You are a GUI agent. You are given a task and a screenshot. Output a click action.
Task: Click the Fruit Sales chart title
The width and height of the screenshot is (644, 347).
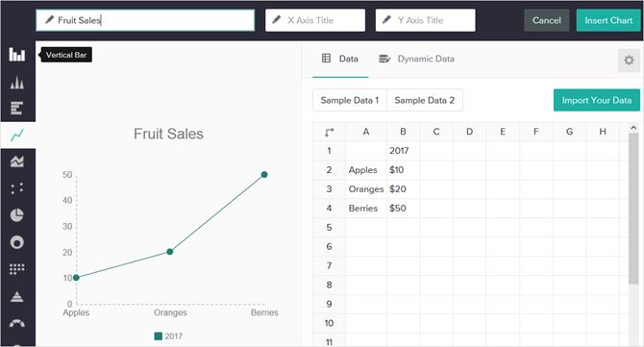[168, 134]
